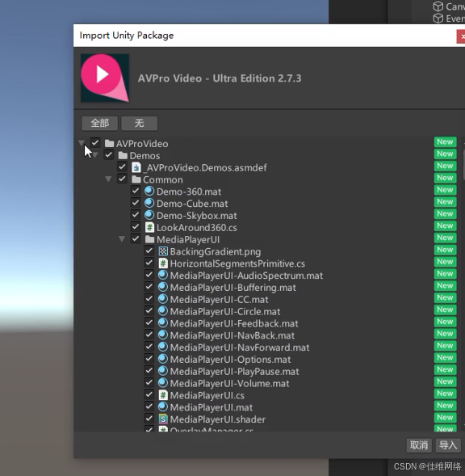Viewport: 465px width, 476px height.
Task: Collapse the Demos folder arrow
Action: tap(95, 155)
